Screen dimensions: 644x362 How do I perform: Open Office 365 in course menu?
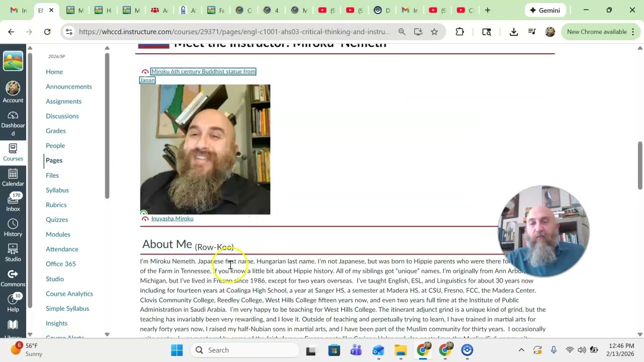coord(61,264)
